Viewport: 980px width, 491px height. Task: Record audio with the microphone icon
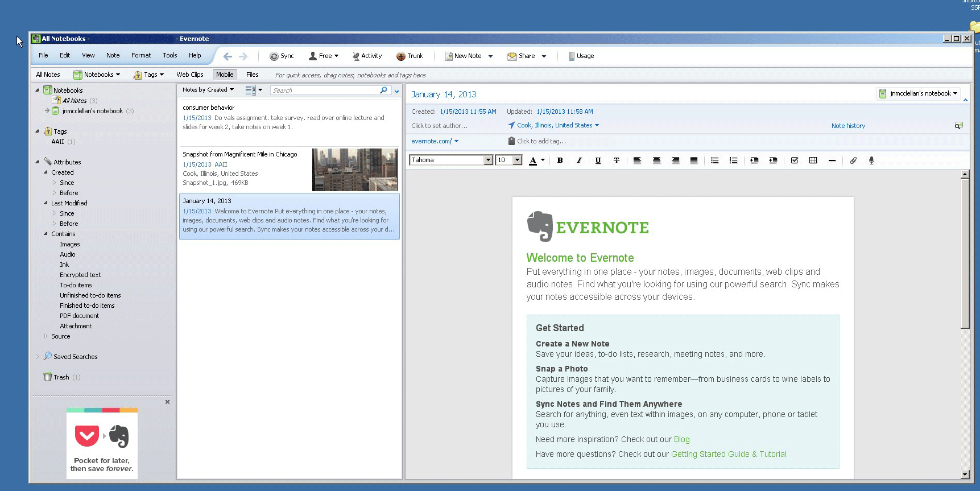click(x=871, y=160)
